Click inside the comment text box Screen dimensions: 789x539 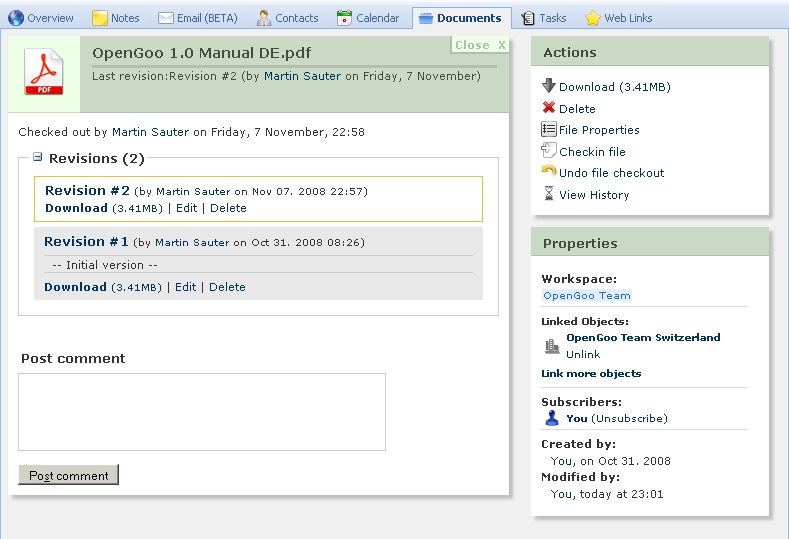202,412
